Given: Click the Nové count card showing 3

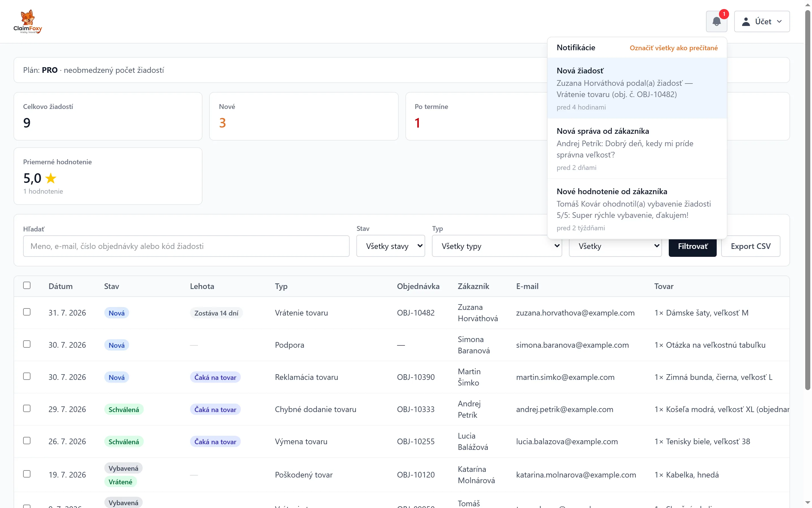Looking at the screenshot, I should click(x=304, y=116).
